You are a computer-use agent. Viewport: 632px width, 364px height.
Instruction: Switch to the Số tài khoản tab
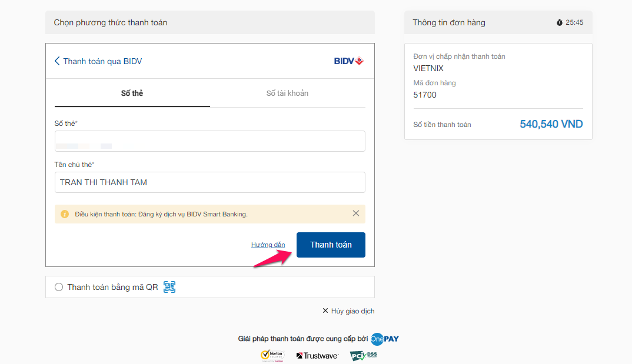coord(287,93)
